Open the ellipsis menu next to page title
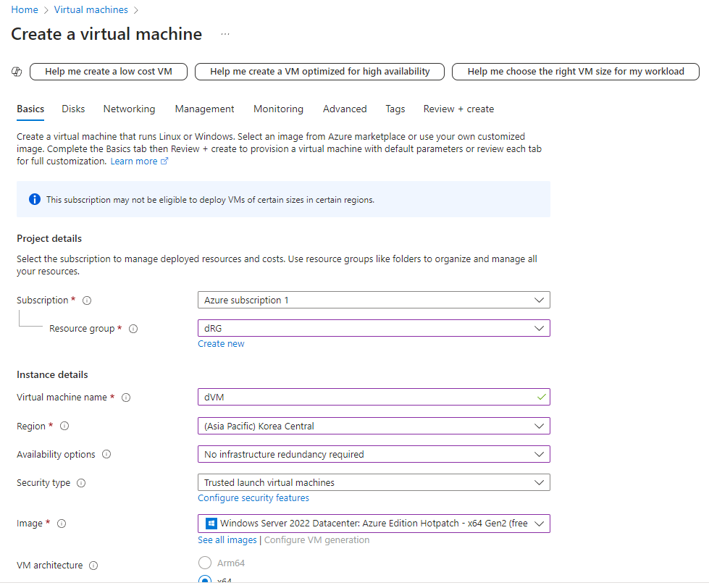 pyautogui.click(x=225, y=34)
